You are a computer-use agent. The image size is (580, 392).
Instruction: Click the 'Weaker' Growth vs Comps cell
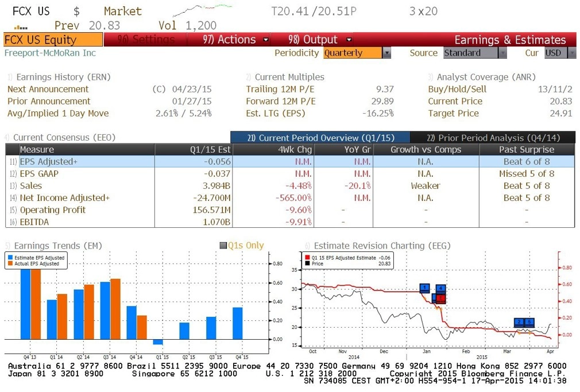coord(426,185)
